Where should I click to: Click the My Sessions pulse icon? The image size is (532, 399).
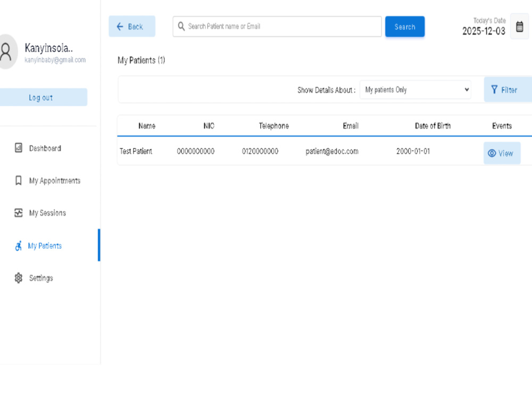point(18,213)
